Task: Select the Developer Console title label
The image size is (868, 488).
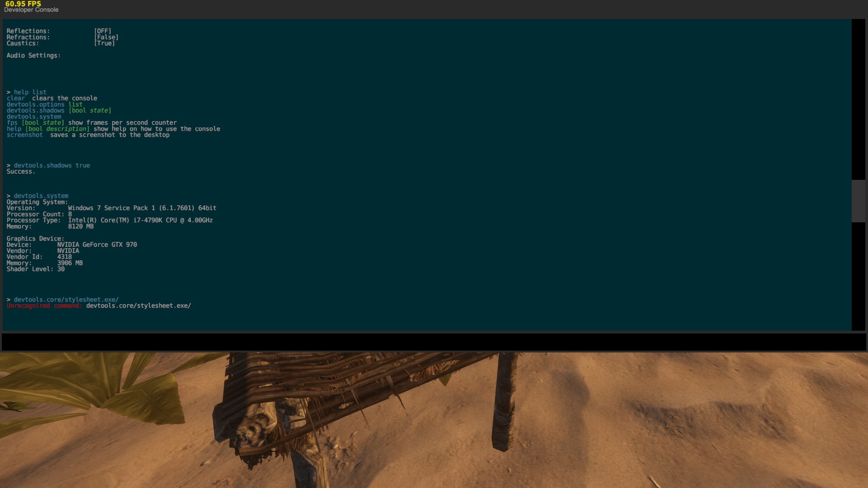Action: tap(31, 10)
